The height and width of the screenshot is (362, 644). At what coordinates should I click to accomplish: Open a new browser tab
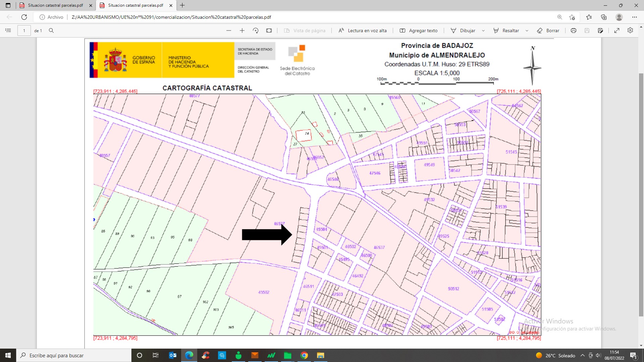[x=182, y=5]
